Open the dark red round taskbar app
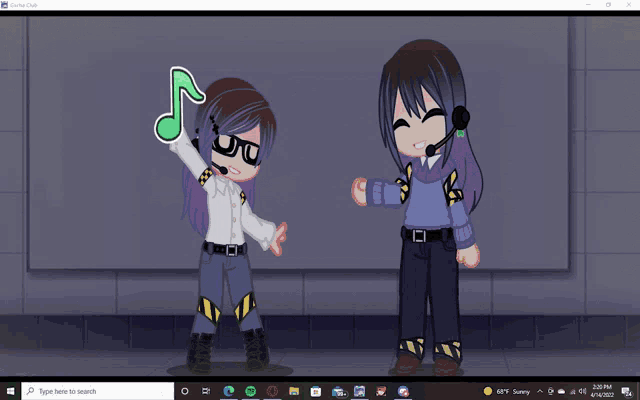 point(272,391)
